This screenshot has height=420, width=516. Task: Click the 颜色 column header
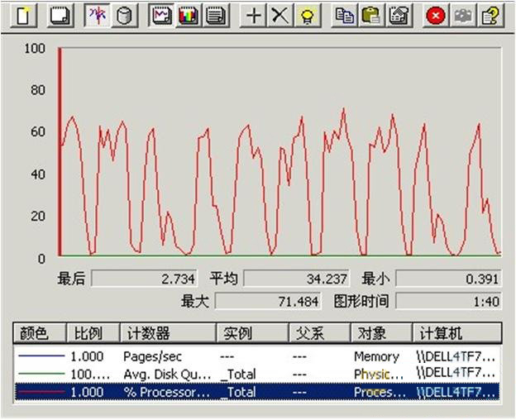tap(40, 333)
